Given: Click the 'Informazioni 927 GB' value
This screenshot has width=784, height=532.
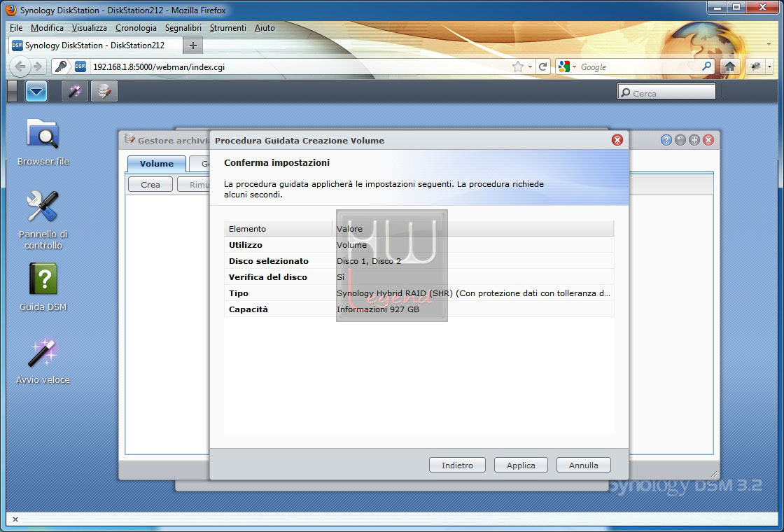Looking at the screenshot, I should (x=378, y=309).
